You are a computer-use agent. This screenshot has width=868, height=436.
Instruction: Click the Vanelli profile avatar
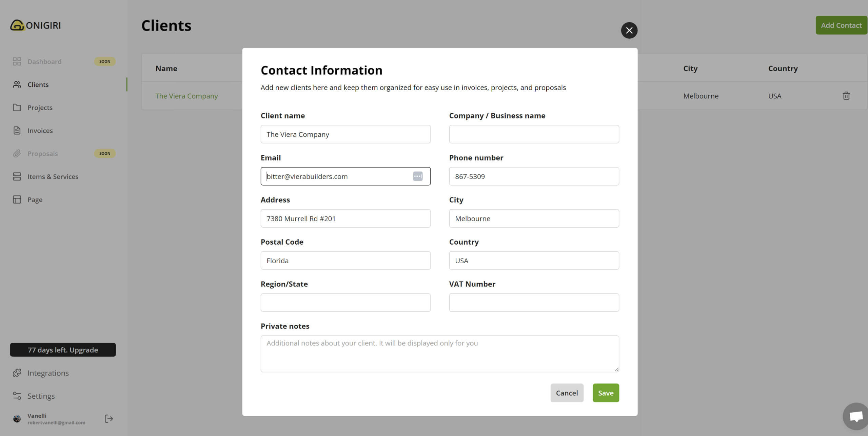point(17,419)
